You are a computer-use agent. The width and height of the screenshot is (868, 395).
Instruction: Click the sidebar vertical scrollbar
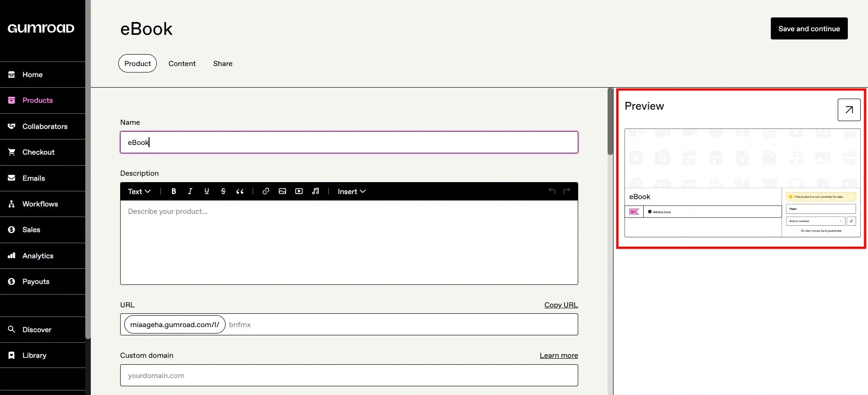(x=88, y=170)
